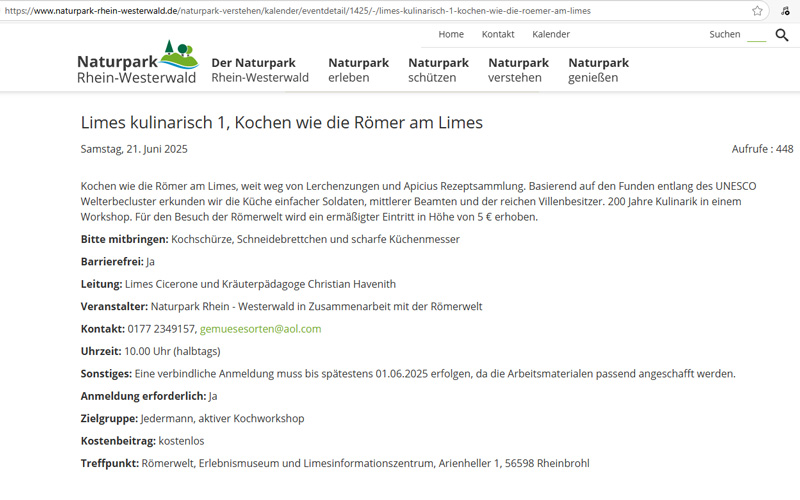800x500 pixels.
Task: Click the Veranstalter Naturpark Rhein - Westerwald line
Action: click(282, 307)
